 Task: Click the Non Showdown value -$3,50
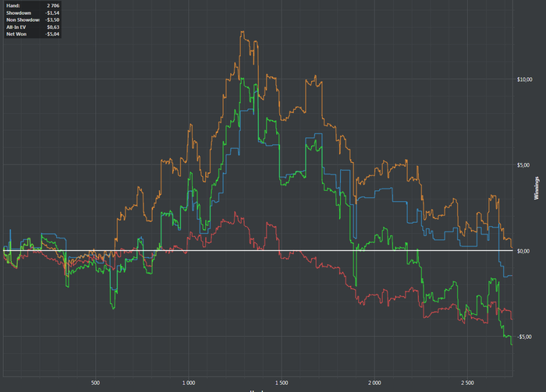52,19
